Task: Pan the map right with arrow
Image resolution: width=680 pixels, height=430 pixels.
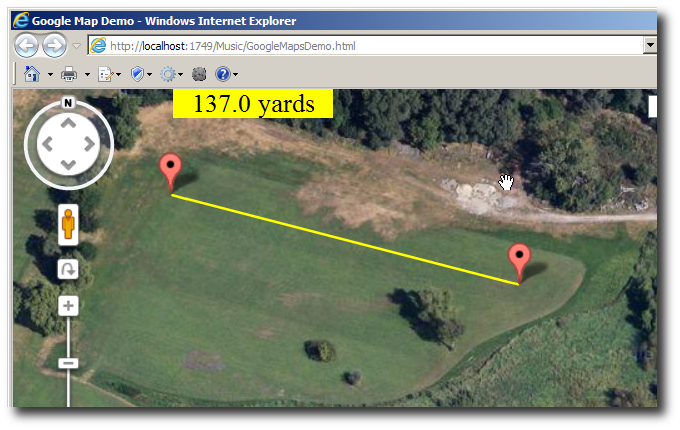Action: [x=89, y=144]
